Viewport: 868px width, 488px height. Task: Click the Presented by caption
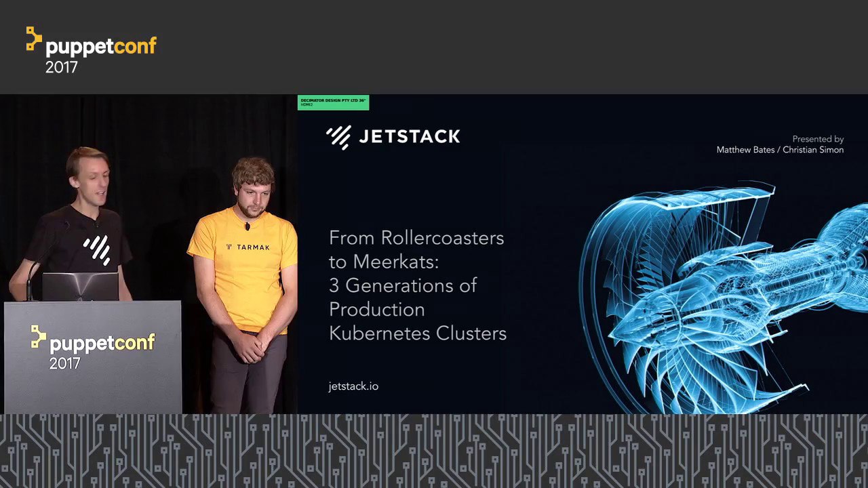(x=818, y=139)
